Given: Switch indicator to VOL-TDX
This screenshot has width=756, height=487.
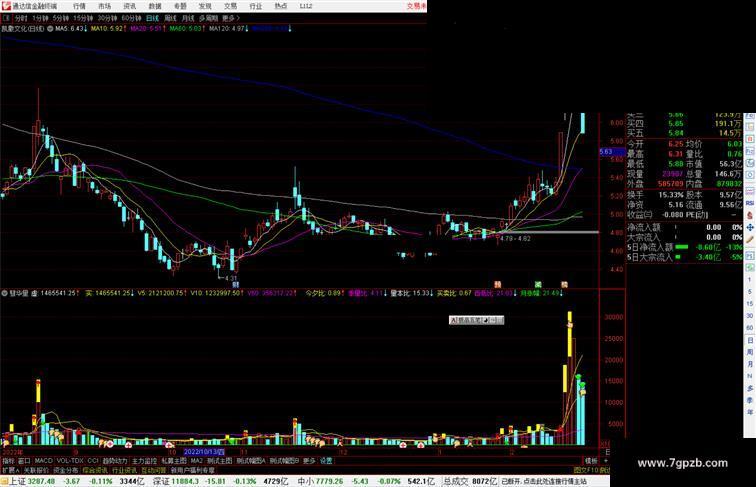Looking at the screenshot, I should 70,461.
